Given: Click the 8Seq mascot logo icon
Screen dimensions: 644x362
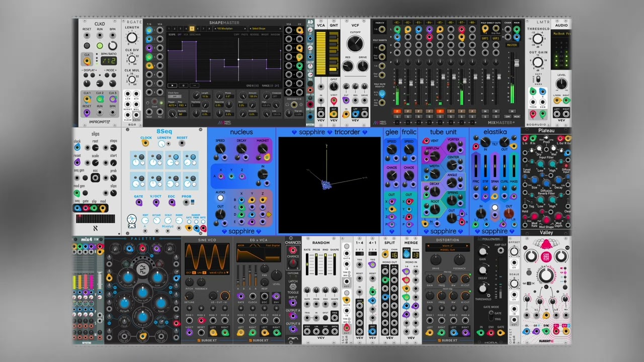Looking at the screenshot, I should [x=132, y=221].
